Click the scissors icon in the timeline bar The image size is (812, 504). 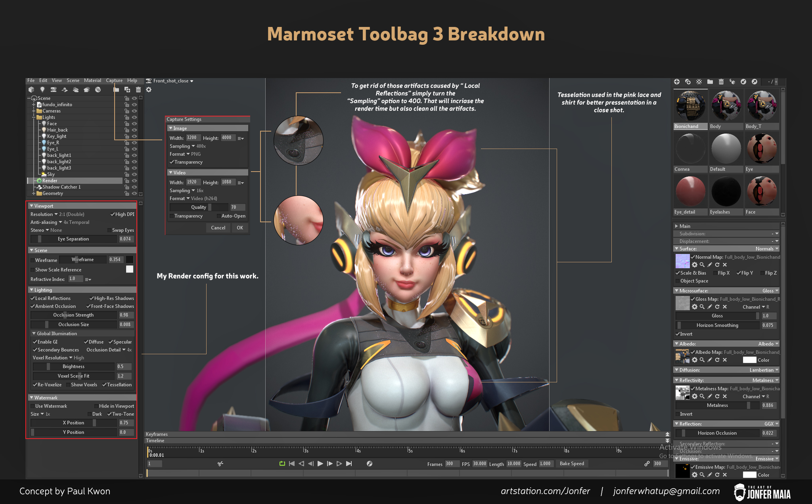pyautogui.click(x=220, y=464)
